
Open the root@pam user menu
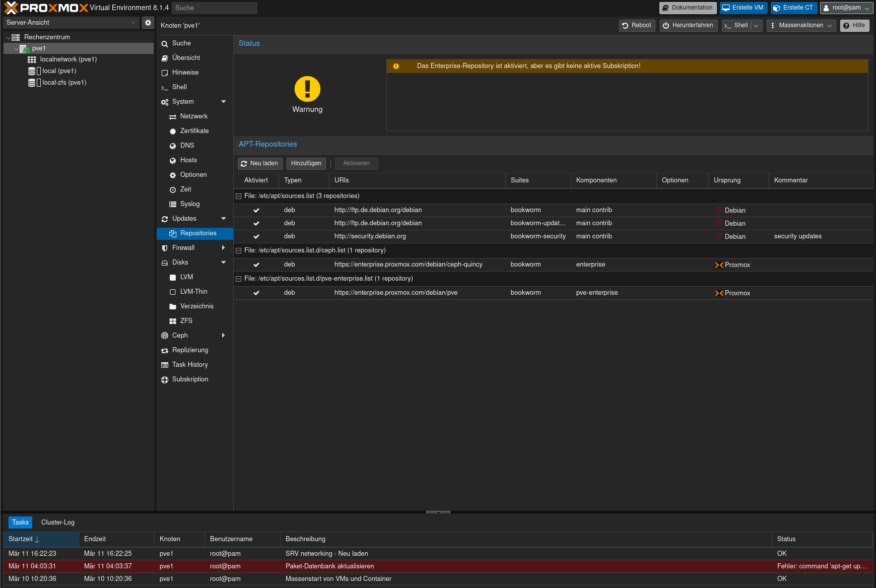[847, 8]
